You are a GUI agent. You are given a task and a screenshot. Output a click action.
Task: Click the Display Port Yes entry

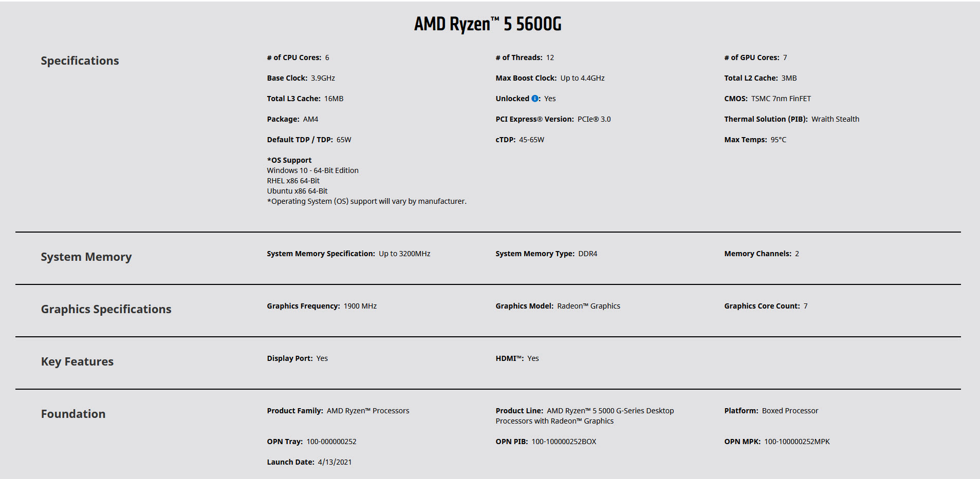pos(297,358)
